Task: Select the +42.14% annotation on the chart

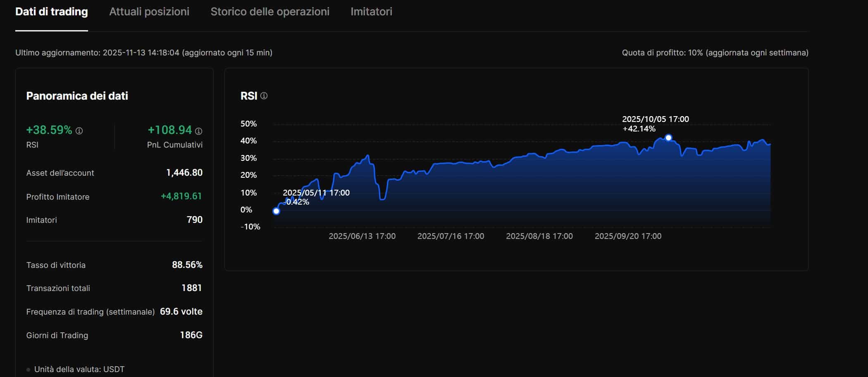Action: [x=639, y=128]
